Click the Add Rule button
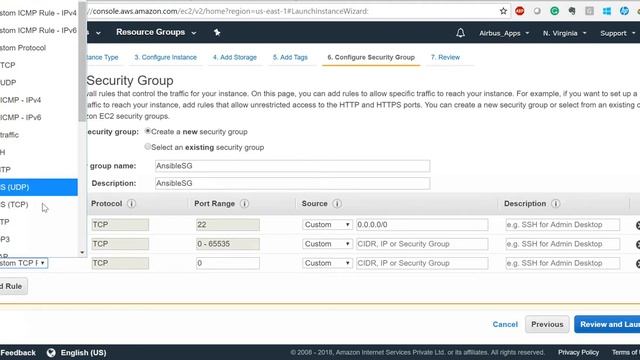The width and height of the screenshot is (640, 360). pos(13,286)
